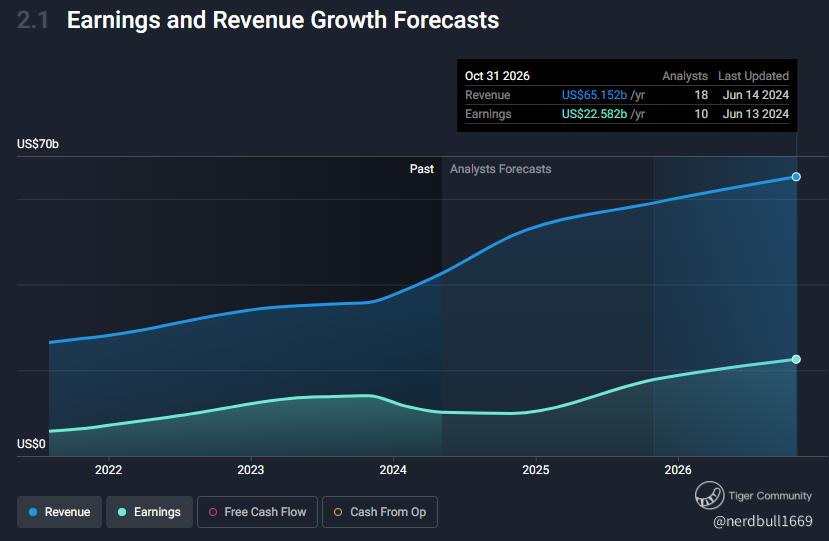The width and height of the screenshot is (829, 541).
Task: Click the Analysts Forecasts region label
Action: tap(500, 169)
